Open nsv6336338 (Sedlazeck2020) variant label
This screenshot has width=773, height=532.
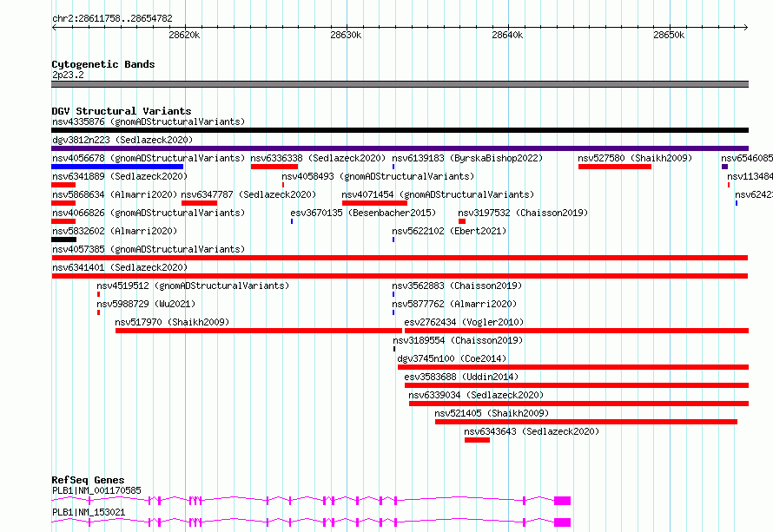318,158
